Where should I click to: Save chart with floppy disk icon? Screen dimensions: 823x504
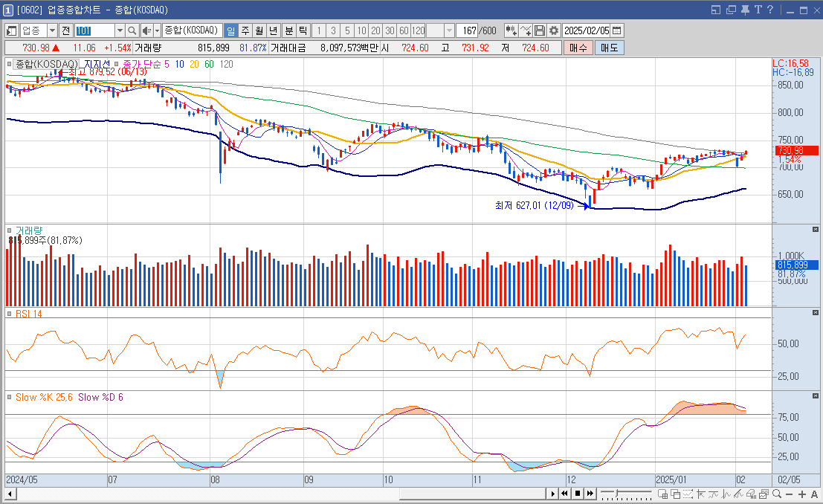pos(540,30)
